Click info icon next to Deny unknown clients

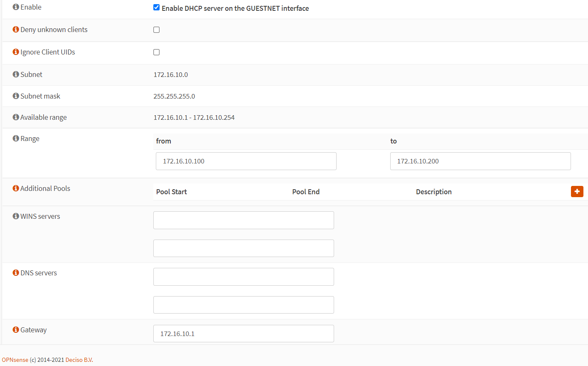[16, 30]
